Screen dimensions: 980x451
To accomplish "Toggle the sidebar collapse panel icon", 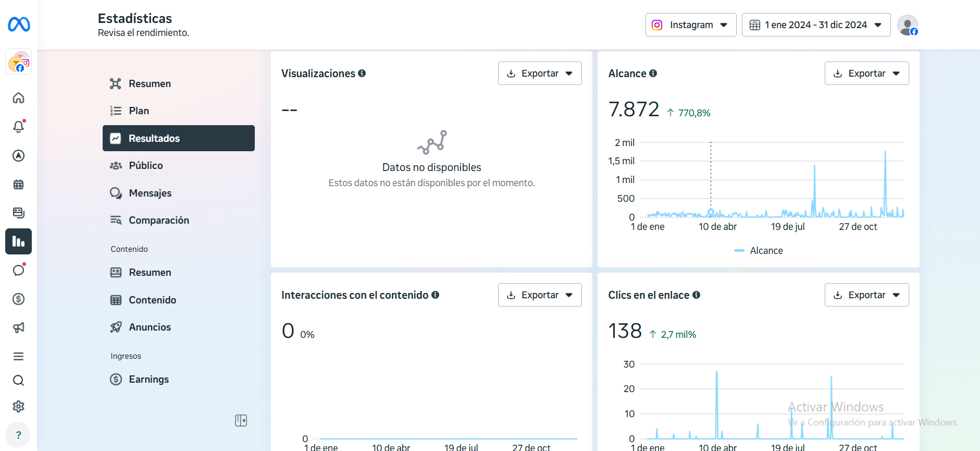I will pyautogui.click(x=241, y=420).
